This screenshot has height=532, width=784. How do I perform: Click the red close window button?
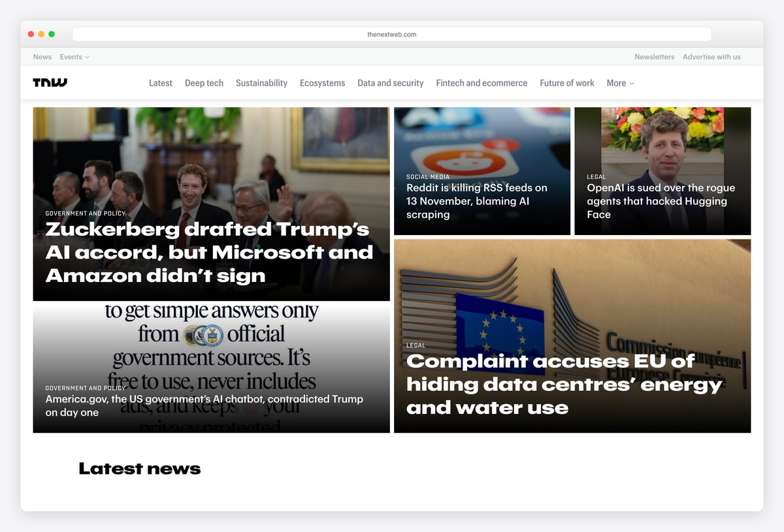[31, 34]
